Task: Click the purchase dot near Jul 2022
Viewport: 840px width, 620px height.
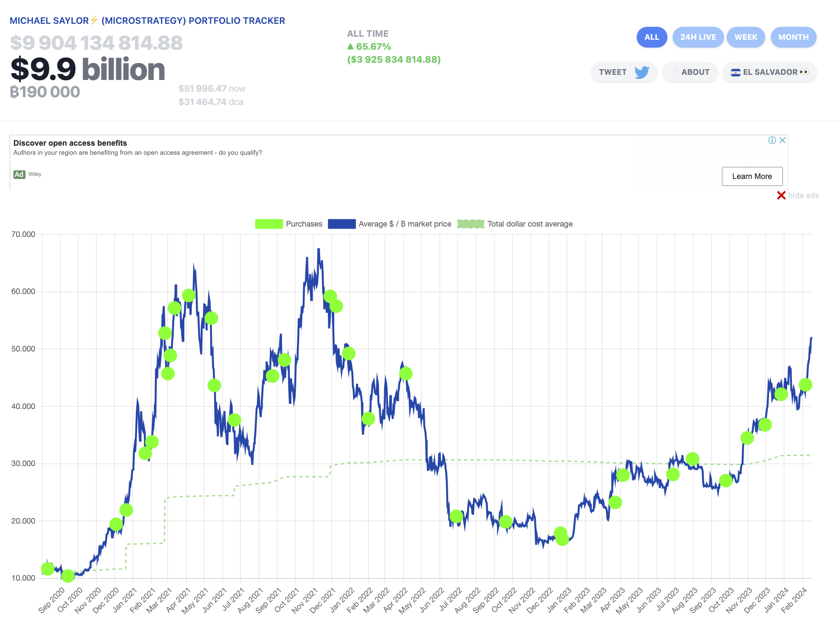Action: (x=456, y=516)
